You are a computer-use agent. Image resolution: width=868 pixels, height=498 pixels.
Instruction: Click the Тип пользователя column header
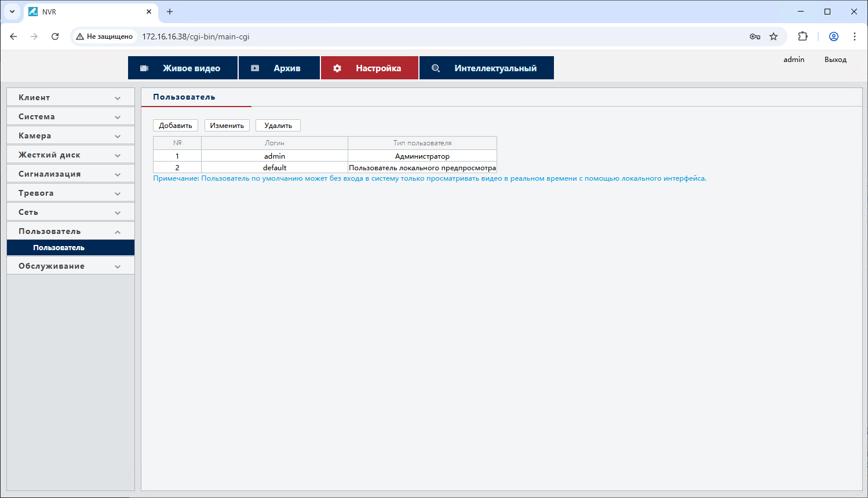(422, 143)
